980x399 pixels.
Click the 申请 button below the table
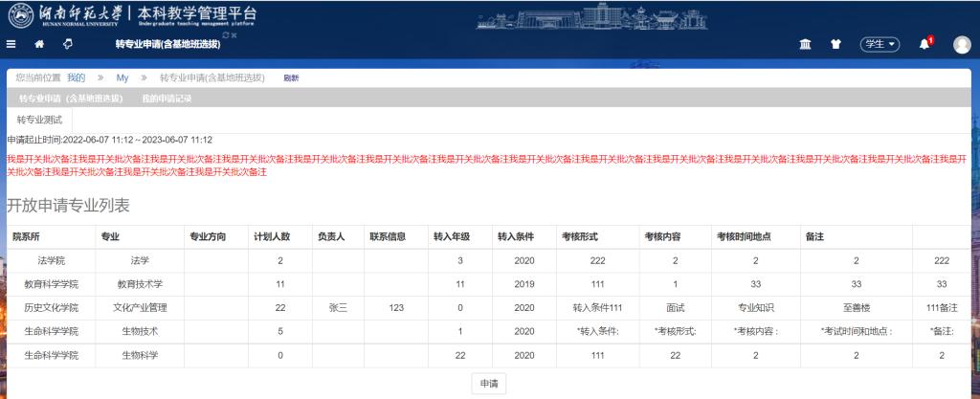pos(488,383)
